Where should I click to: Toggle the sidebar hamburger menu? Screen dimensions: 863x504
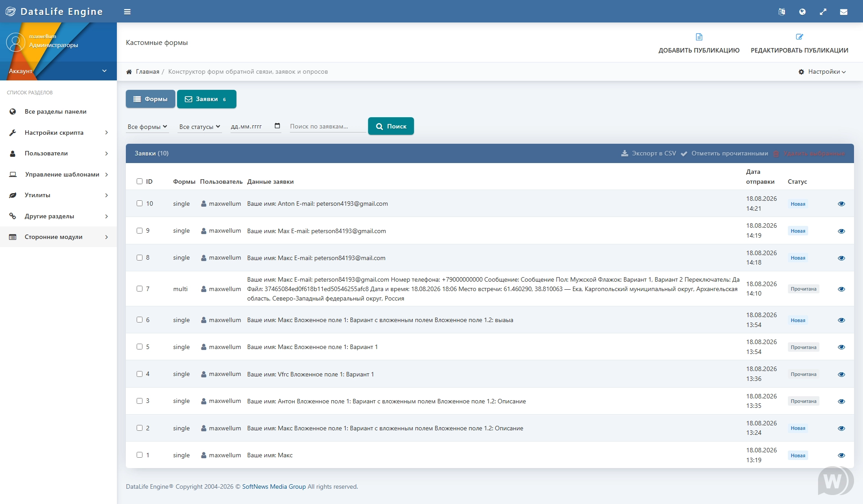tap(127, 12)
